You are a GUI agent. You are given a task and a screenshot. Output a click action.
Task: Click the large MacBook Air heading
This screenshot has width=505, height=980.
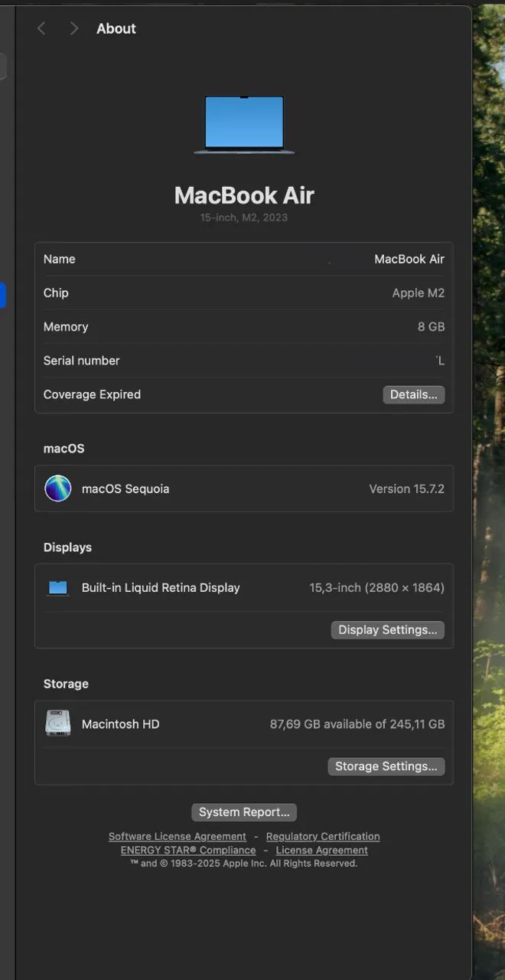pyautogui.click(x=244, y=195)
